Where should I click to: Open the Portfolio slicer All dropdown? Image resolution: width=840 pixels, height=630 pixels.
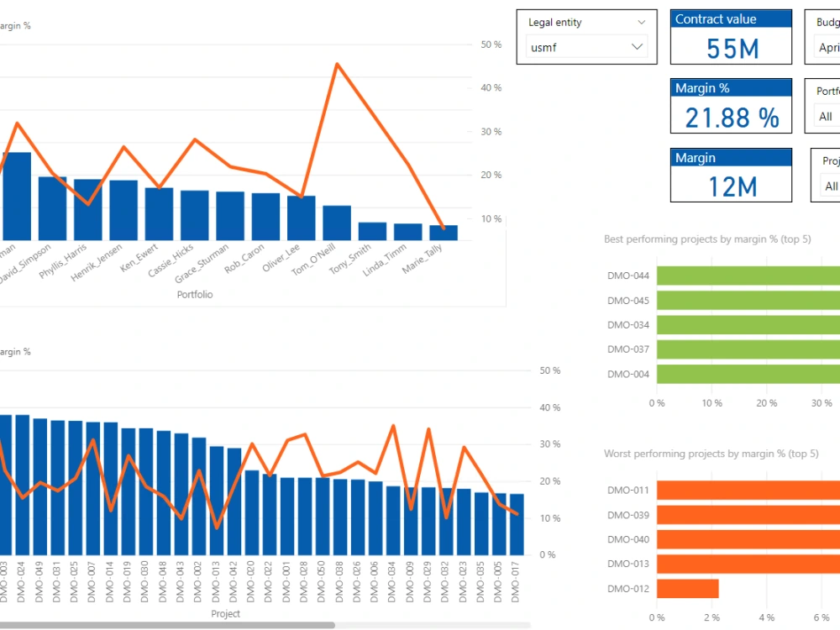pyautogui.click(x=827, y=116)
